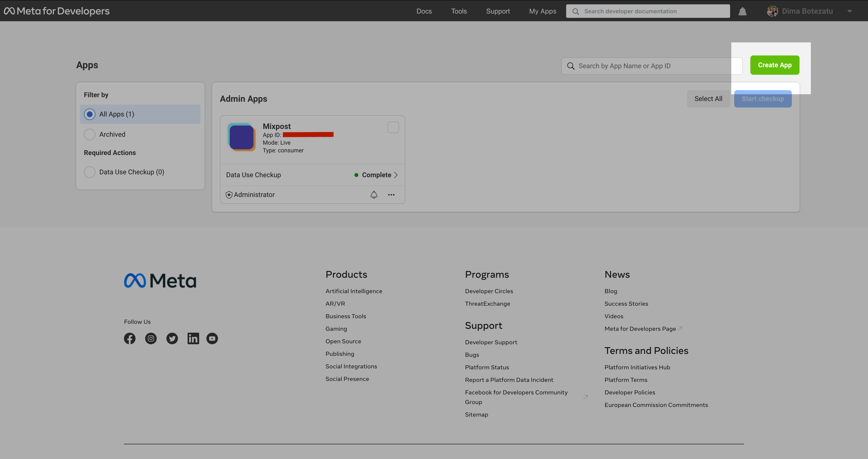This screenshot has width=868, height=459.
Task: Open the Docs menu item
Action: pyautogui.click(x=424, y=10)
